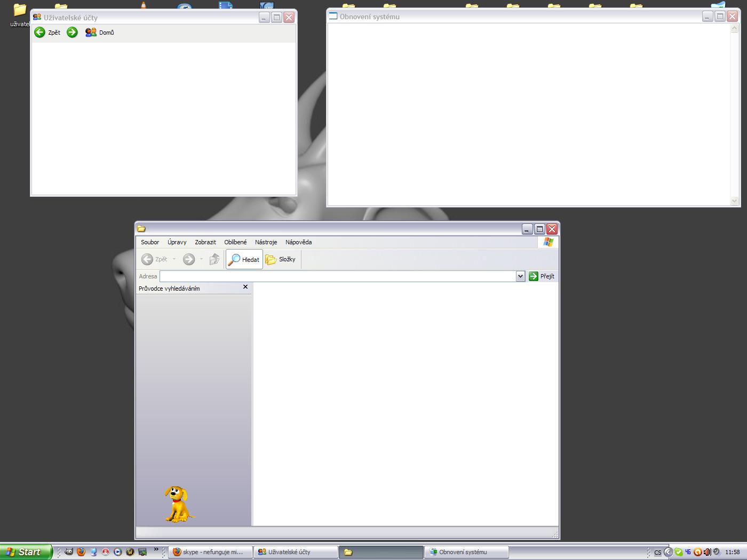
Task: Click the scroll up arrow in Obnovení systému
Action: pyautogui.click(x=734, y=28)
